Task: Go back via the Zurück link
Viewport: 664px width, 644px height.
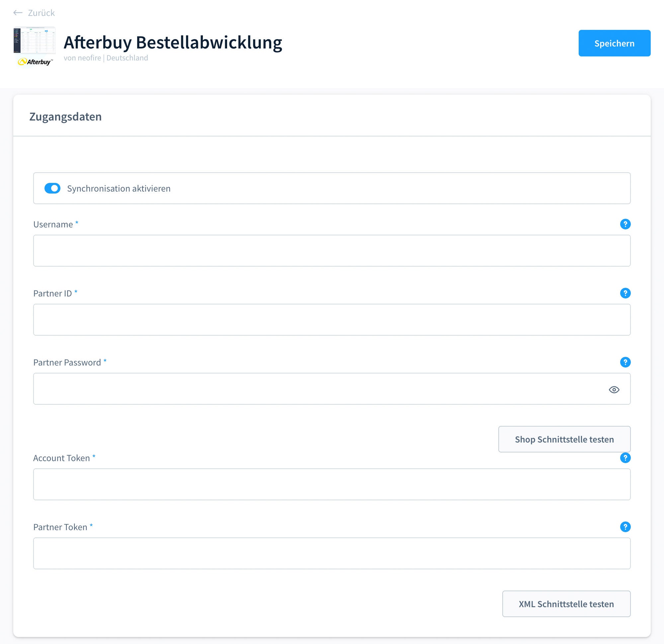Action: pos(41,13)
